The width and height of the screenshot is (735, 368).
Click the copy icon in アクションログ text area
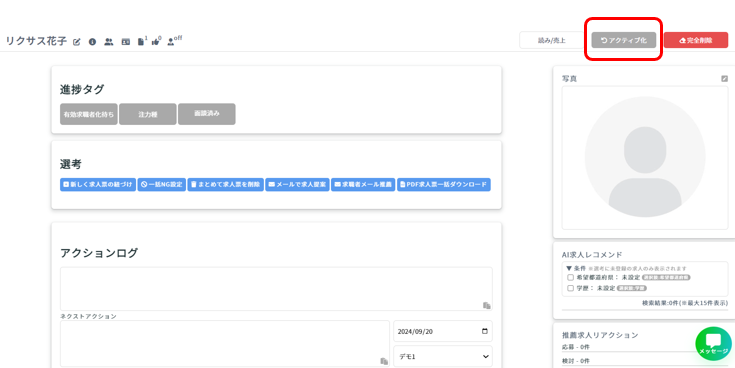[487, 305]
